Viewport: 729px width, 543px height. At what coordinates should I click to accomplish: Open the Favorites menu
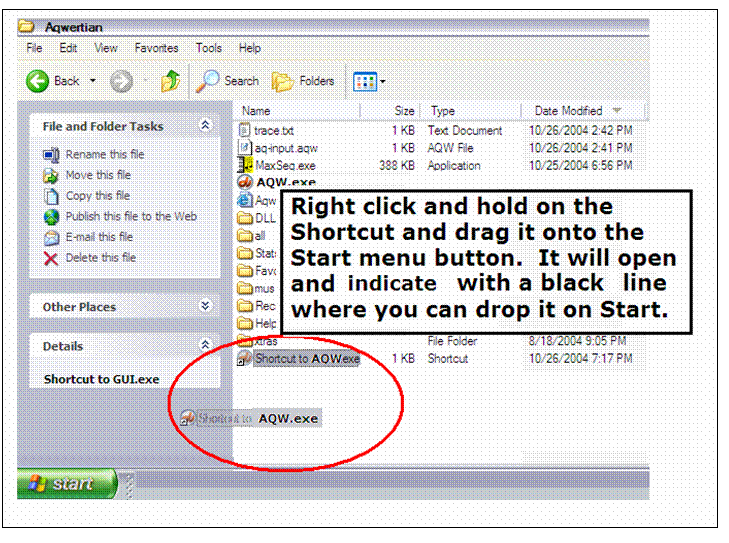click(156, 47)
